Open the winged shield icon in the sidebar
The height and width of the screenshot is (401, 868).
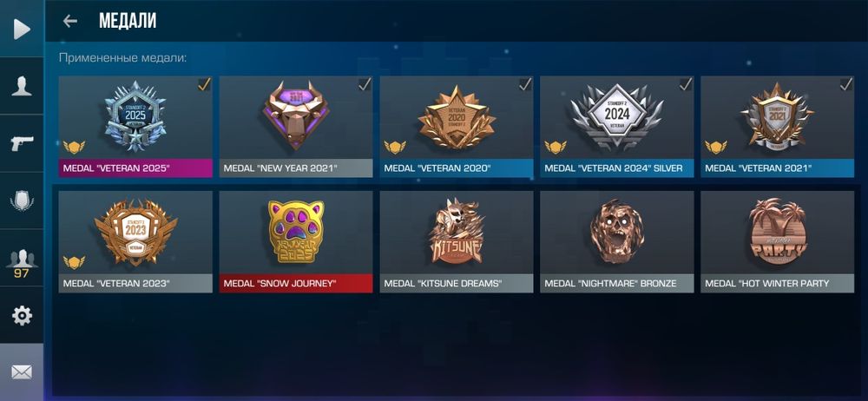(22, 200)
